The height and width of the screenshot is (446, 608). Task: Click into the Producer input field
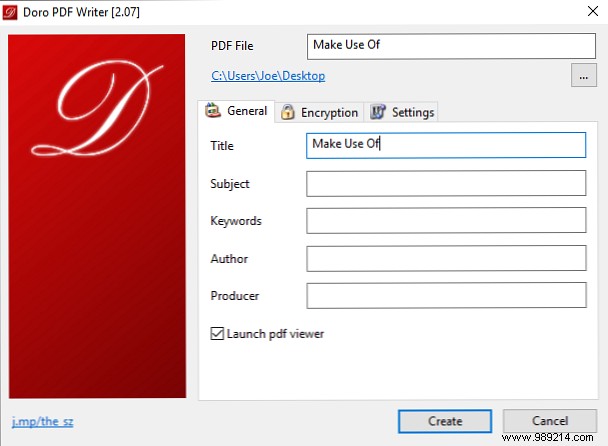(x=446, y=296)
